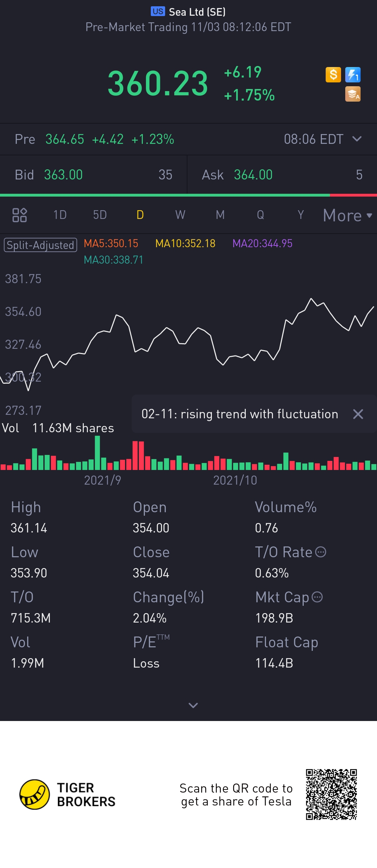Dismiss the rising trend notification
The image size is (377, 868).
coord(358,414)
